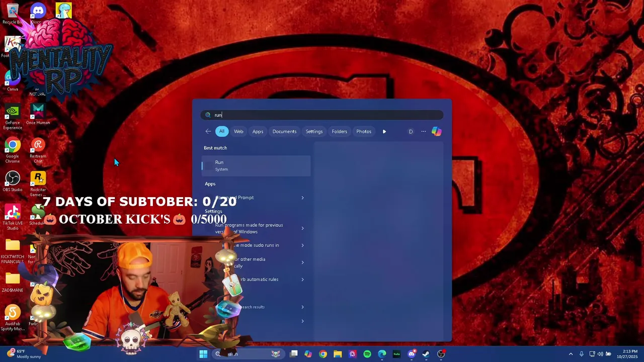
Task: Open the volume tray icon
Action: [600, 354]
